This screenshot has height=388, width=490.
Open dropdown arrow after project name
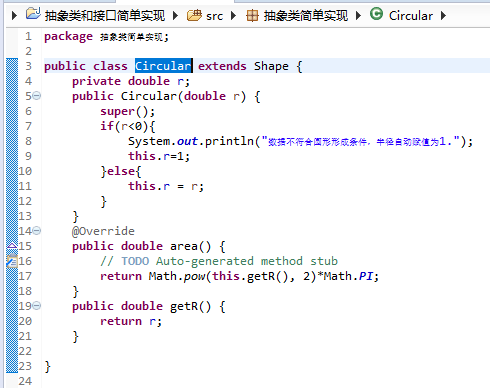point(175,15)
